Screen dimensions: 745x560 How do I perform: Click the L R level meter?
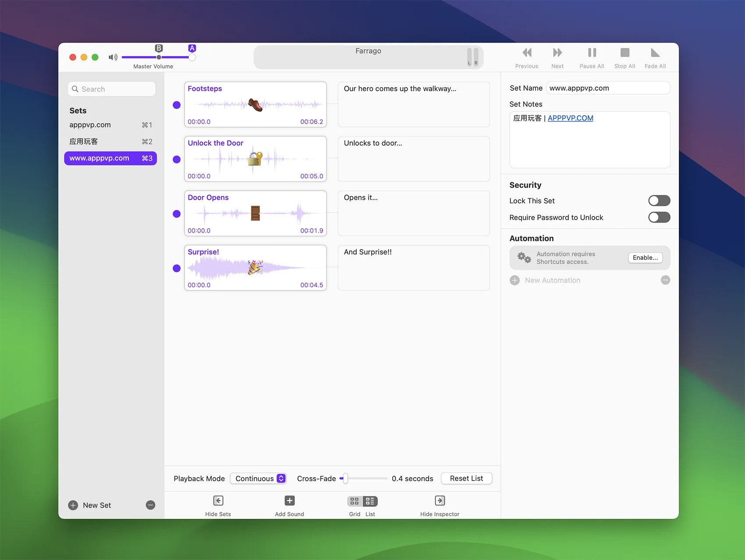tap(473, 57)
